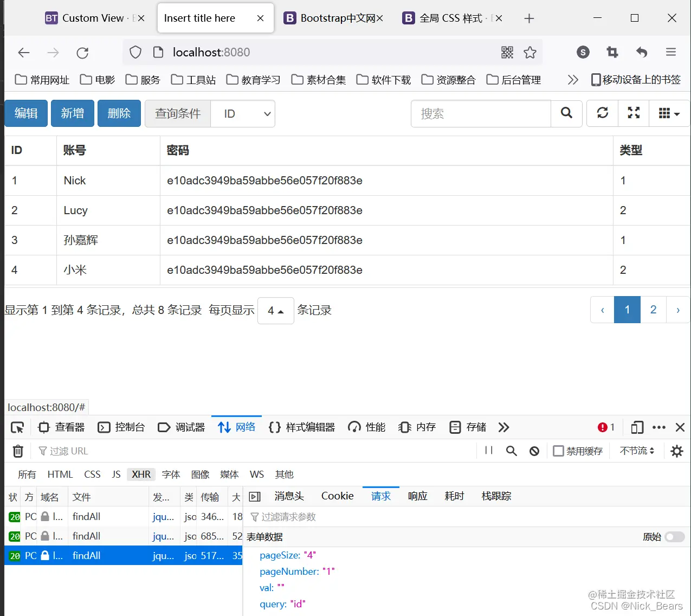Click the previous page arrow ‹
Viewport: 691px width, 616px height.
[x=602, y=310]
